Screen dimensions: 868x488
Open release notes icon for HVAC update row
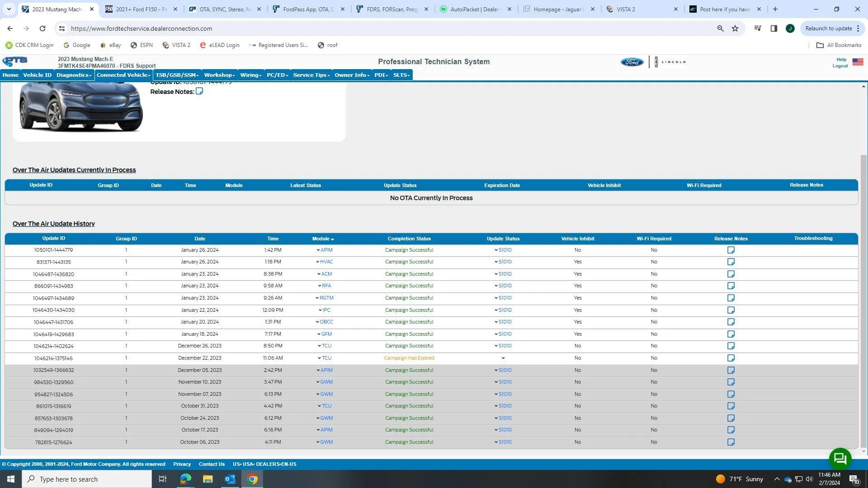pos(731,262)
